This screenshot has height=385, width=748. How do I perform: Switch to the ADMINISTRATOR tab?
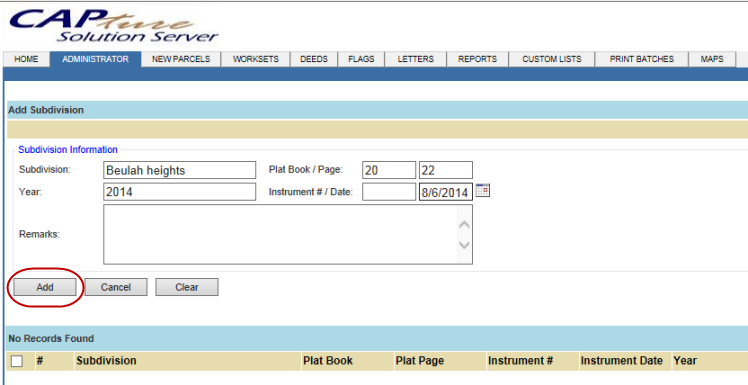coord(95,59)
